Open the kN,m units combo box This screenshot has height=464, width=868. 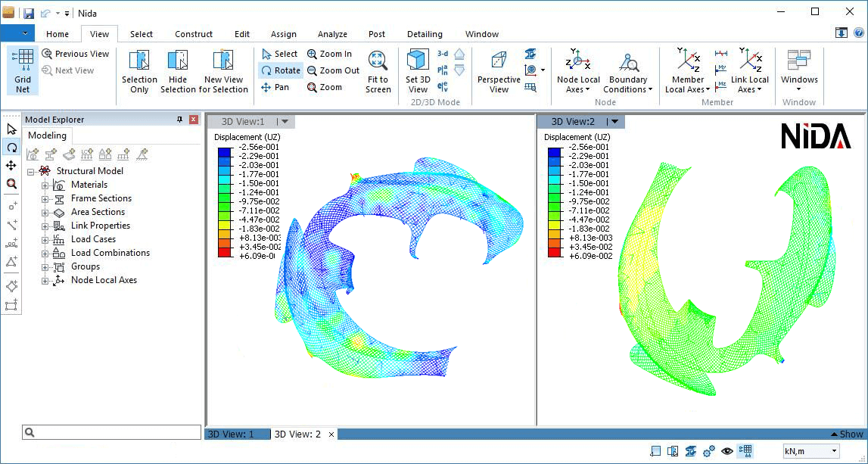811,451
